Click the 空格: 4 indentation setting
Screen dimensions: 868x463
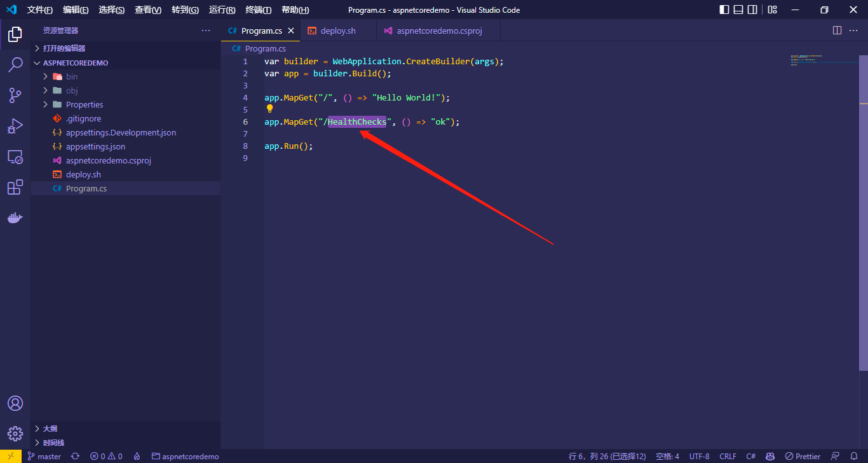point(667,456)
